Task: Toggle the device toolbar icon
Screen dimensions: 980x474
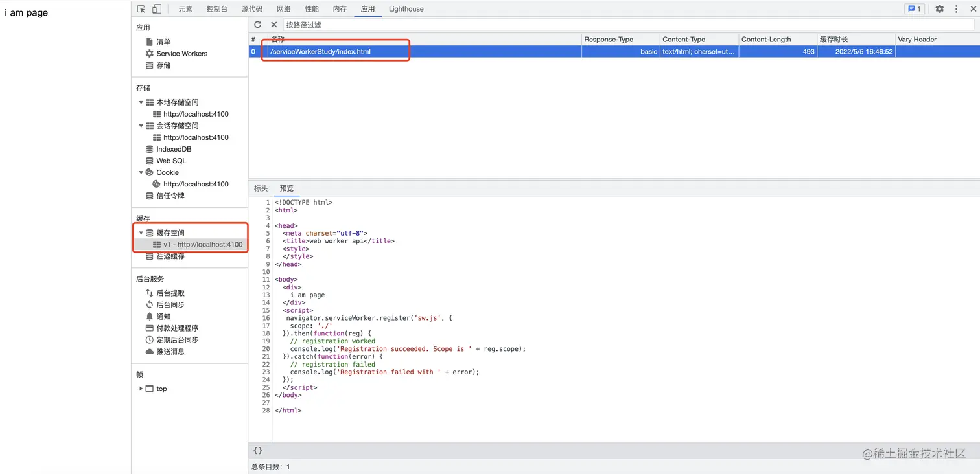Action: (x=157, y=9)
